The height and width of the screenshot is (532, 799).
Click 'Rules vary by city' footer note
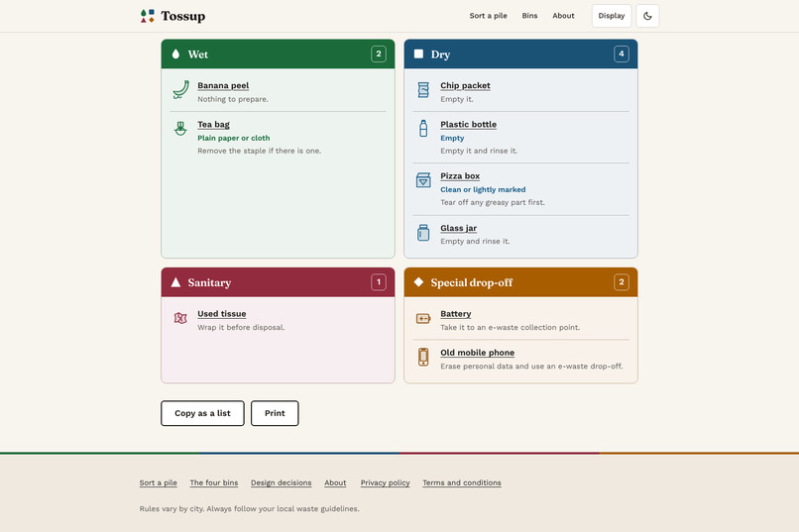(x=249, y=508)
